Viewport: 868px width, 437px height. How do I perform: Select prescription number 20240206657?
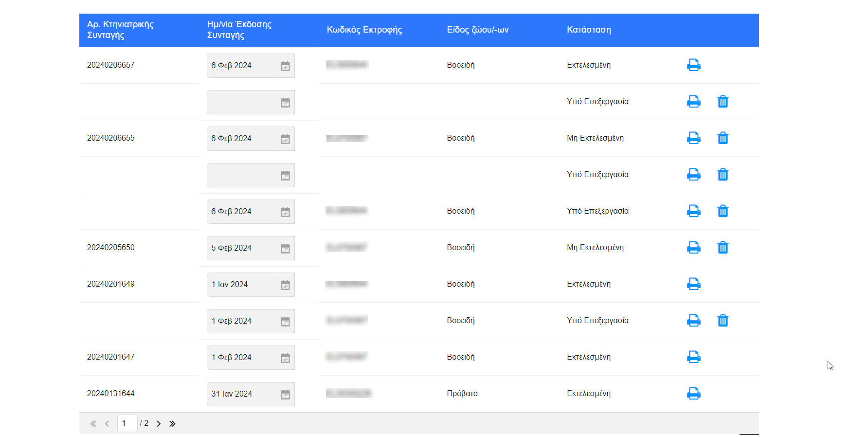pos(111,65)
